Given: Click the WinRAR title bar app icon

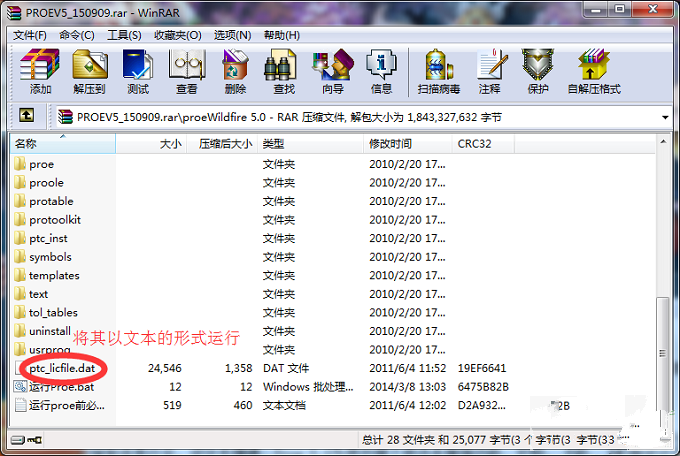Looking at the screenshot, I should 14,13.
